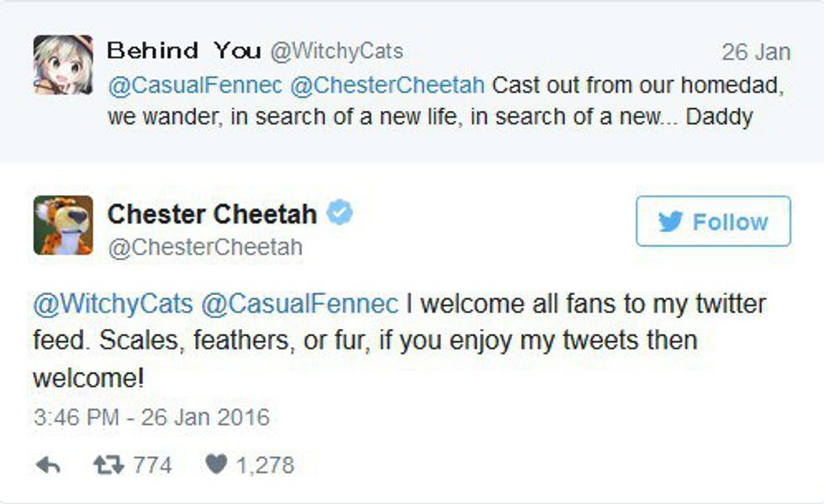
Task: Open Chester Cheetah's profile picture
Action: coord(62,225)
